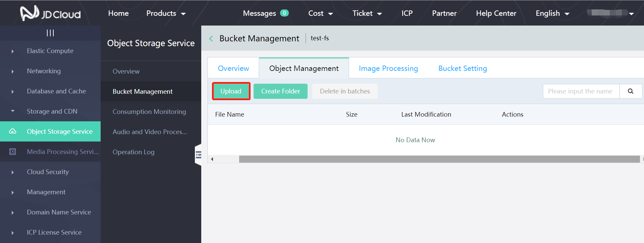Image resolution: width=644 pixels, height=243 pixels.
Task: Select the Object Management tab
Action: pos(304,68)
